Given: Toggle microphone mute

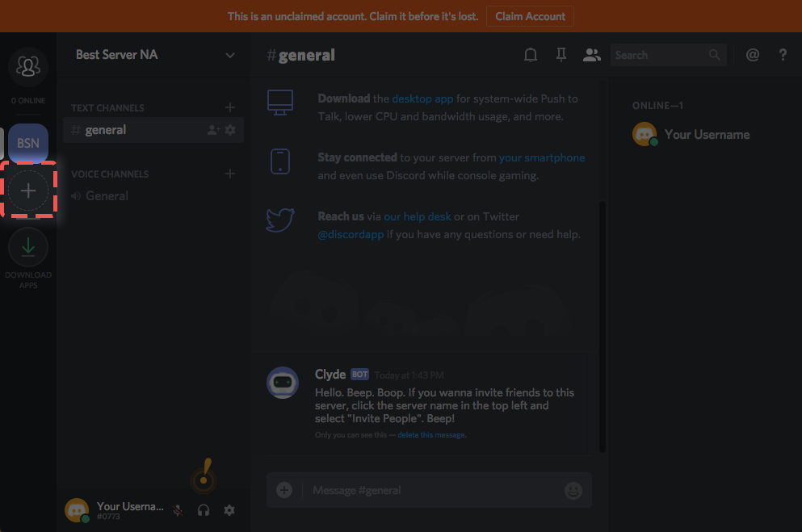Looking at the screenshot, I should click(178, 510).
